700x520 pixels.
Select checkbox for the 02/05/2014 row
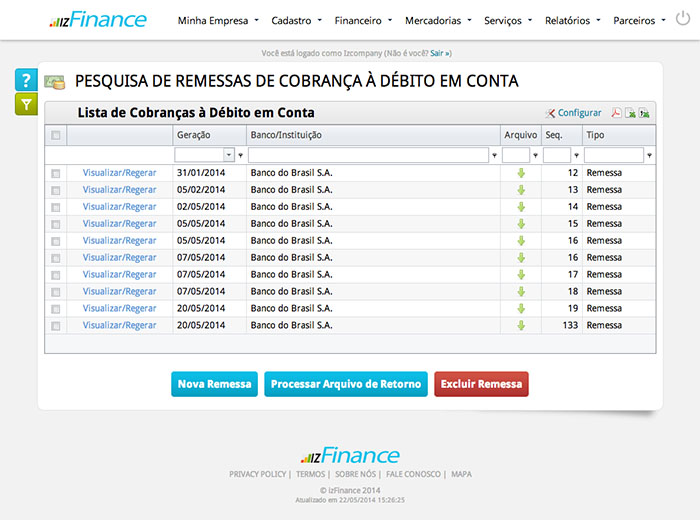pos(56,207)
